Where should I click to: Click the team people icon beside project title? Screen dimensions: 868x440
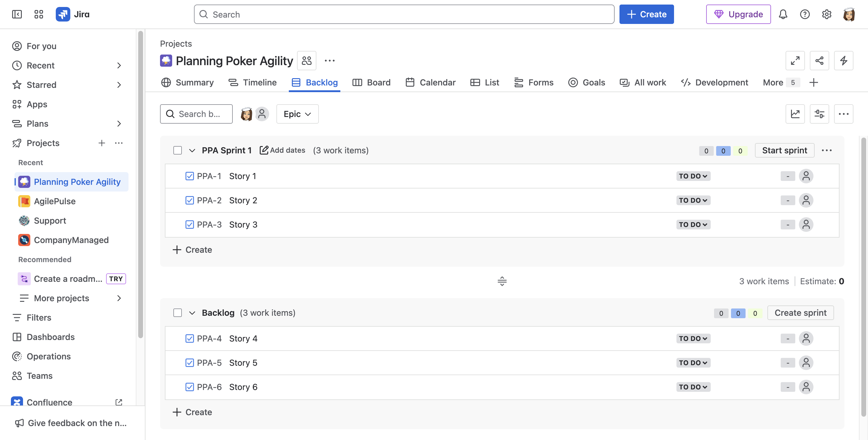(x=307, y=61)
